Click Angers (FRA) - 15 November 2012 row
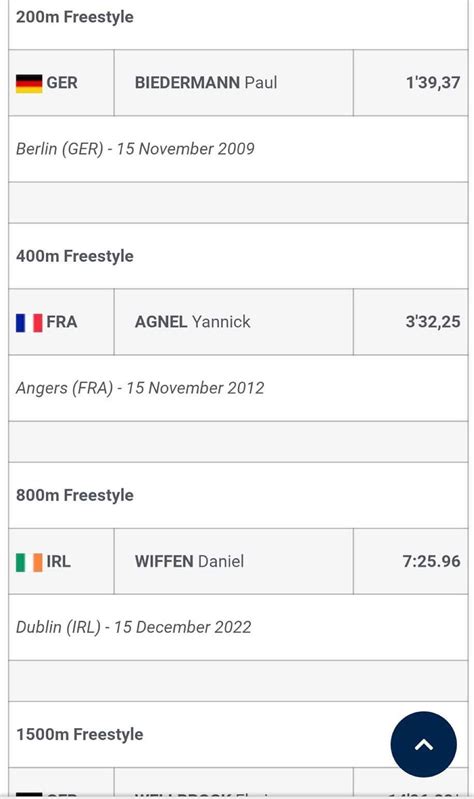Image resolution: width=474 pixels, height=799 pixels. pos(238,388)
